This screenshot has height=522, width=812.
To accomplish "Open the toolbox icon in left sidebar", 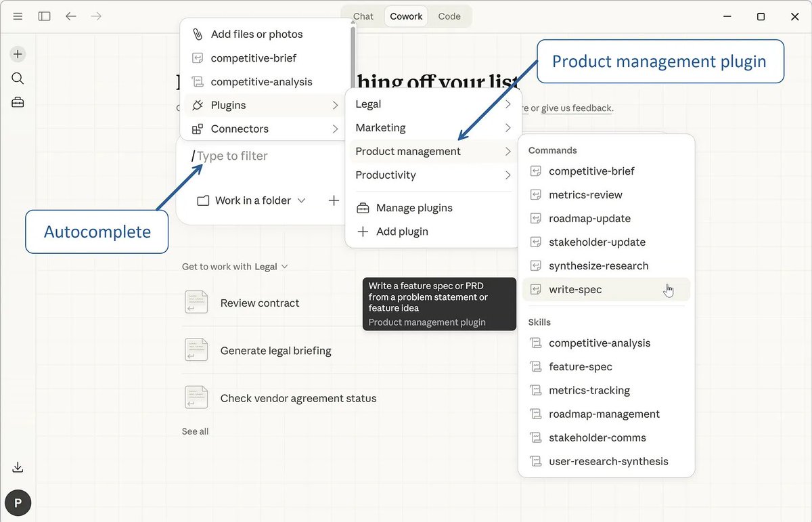I will pyautogui.click(x=18, y=103).
